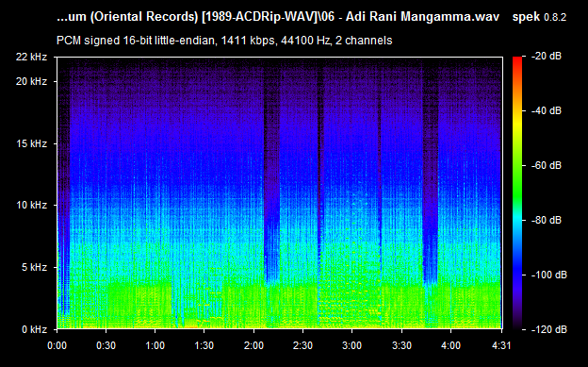The image size is (588, 367).
Task: Click the 22 kHz frequency label
Action: [31, 57]
